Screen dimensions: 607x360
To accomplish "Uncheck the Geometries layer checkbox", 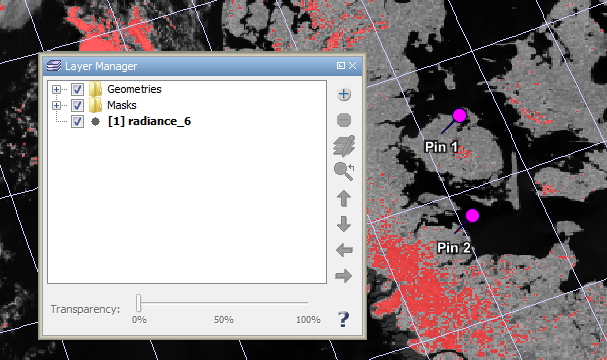I will (x=77, y=89).
